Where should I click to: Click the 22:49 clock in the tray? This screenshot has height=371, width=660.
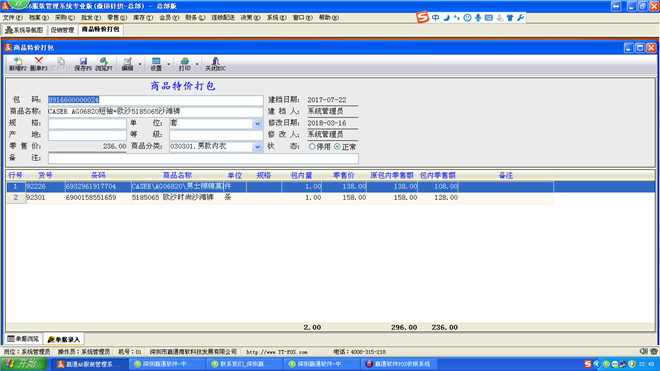[x=646, y=364]
